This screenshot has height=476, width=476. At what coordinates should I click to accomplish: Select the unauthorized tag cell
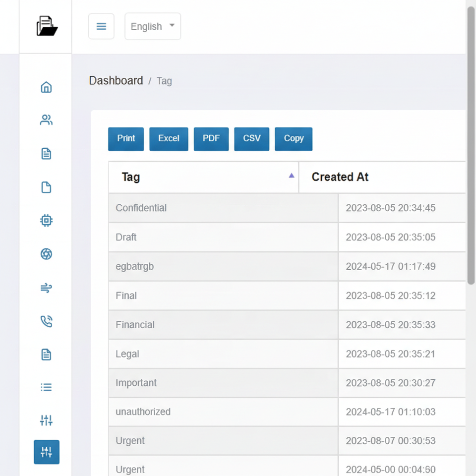(x=223, y=412)
